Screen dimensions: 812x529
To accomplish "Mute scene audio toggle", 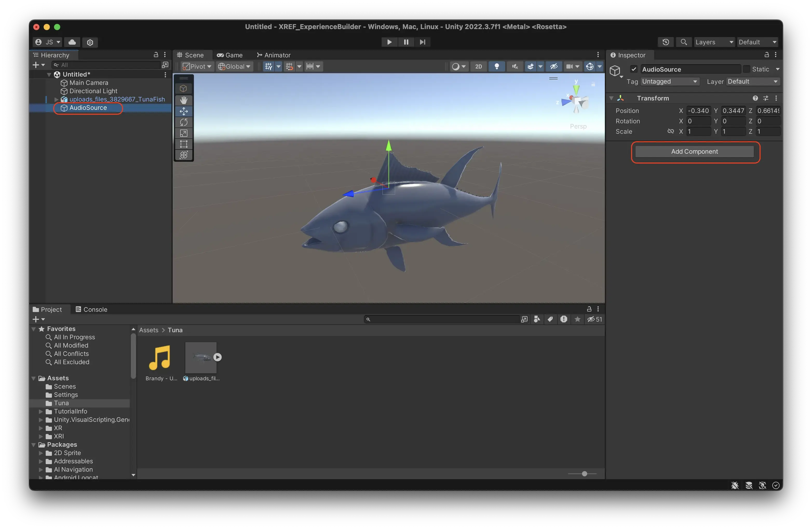I will [515, 66].
